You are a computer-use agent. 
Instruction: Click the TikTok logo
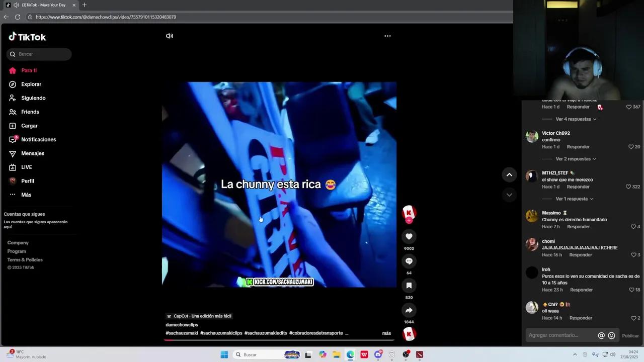point(27,37)
